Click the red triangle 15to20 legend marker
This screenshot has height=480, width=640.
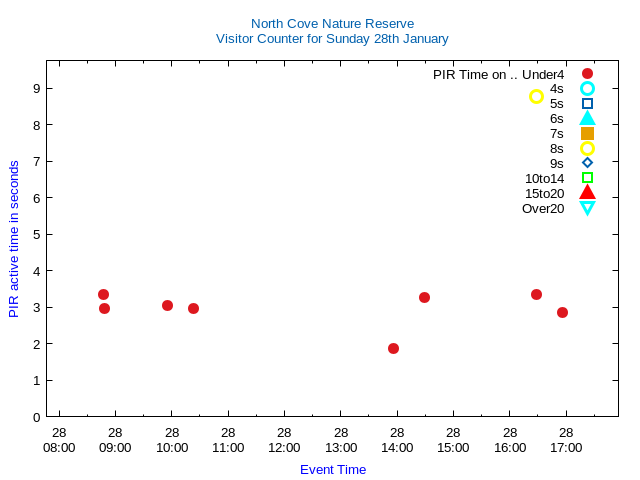pos(587,193)
